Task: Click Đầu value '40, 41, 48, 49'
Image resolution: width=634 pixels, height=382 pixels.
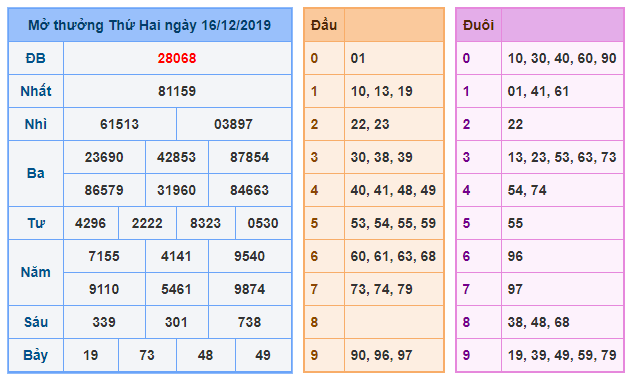Action: point(393,190)
